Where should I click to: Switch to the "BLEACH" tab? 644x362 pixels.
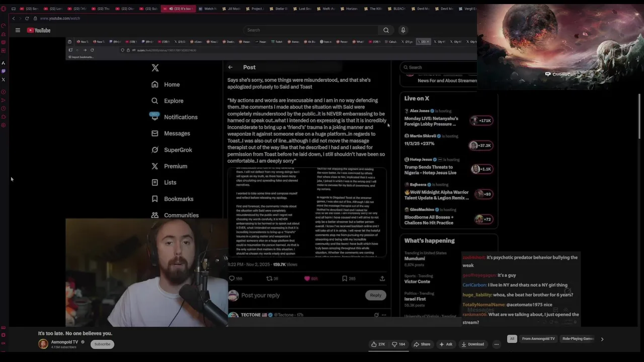click(396, 9)
